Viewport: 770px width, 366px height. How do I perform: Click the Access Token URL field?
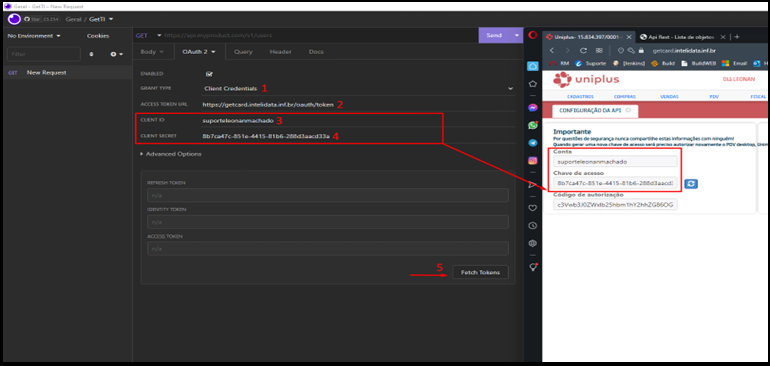coord(358,105)
